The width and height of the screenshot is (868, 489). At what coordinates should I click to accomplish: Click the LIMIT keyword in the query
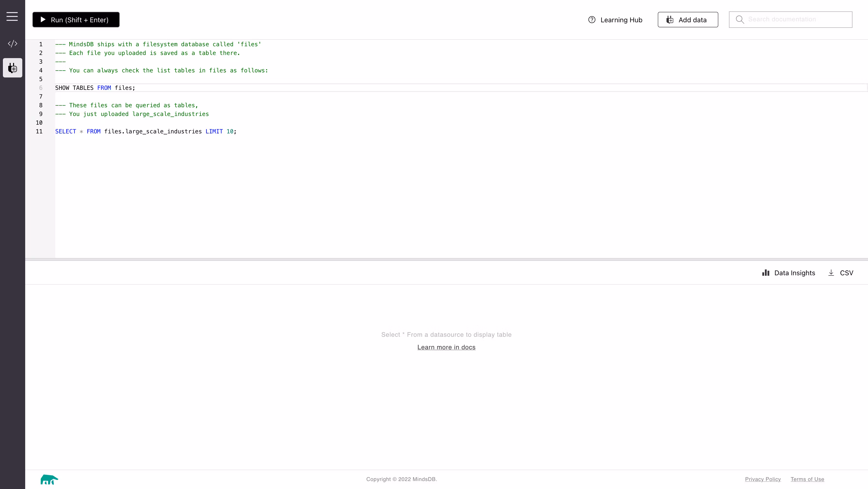point(214,131)
